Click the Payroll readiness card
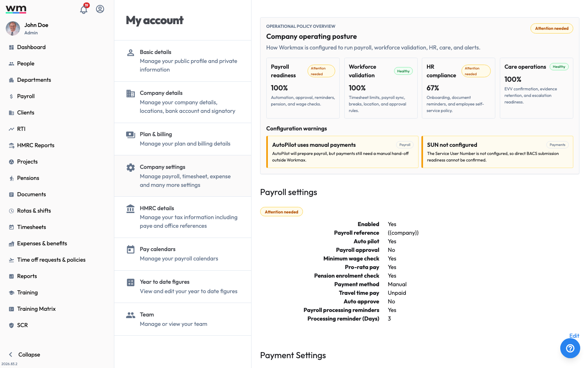 point(303,88)
